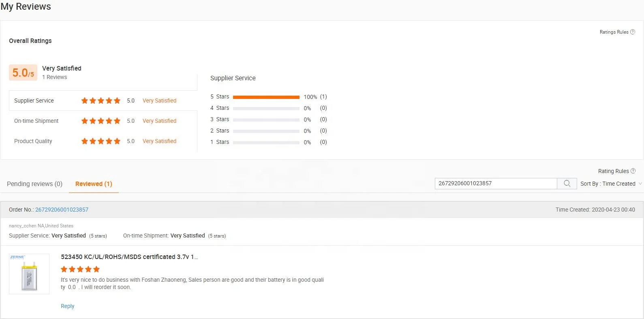Click the 'My Reviews' page title
Screen dimensions: 644x319
(26, 6)
